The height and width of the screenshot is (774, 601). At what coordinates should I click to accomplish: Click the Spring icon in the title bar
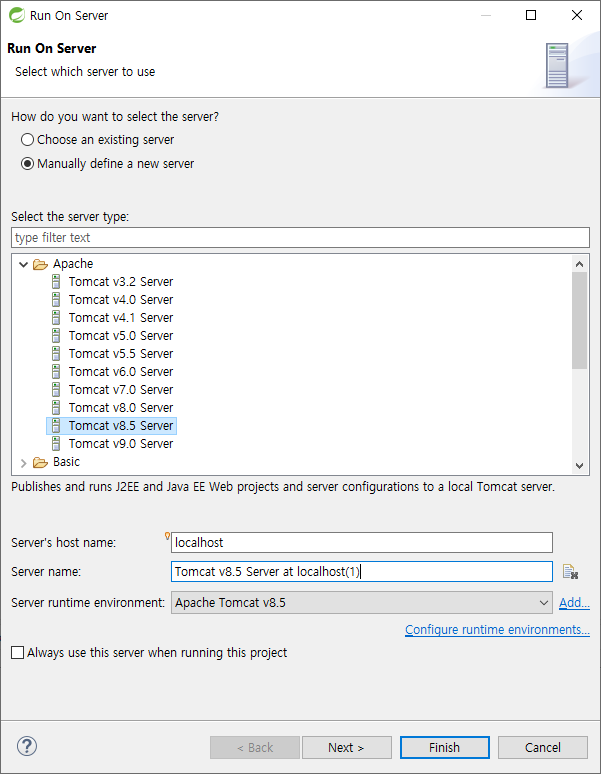point(15,15)
